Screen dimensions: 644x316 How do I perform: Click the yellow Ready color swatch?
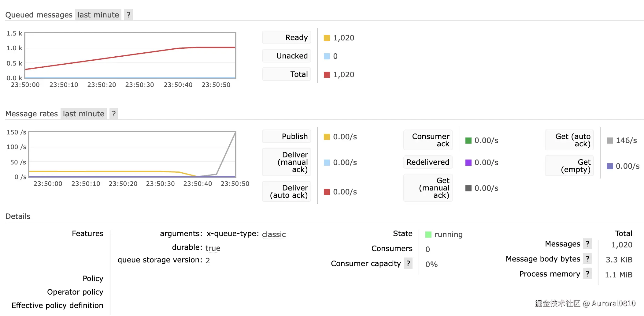pyautogui.click(x=327, y=38)
